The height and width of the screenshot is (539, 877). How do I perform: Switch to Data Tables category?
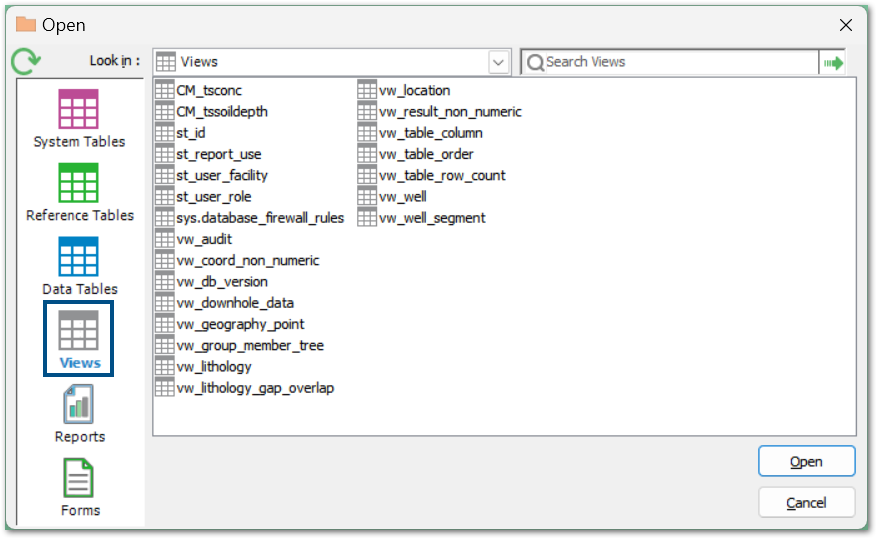(x=79, y=258)
